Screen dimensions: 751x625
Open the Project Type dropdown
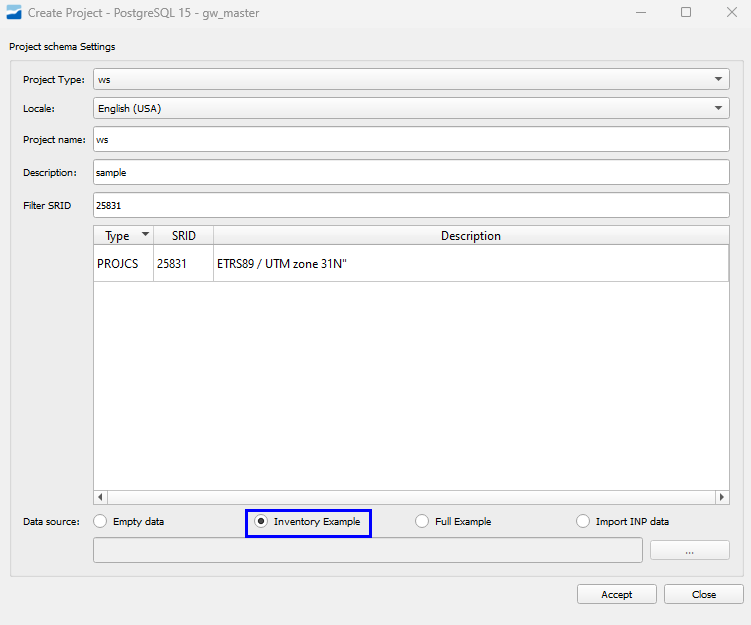point(410,79)
